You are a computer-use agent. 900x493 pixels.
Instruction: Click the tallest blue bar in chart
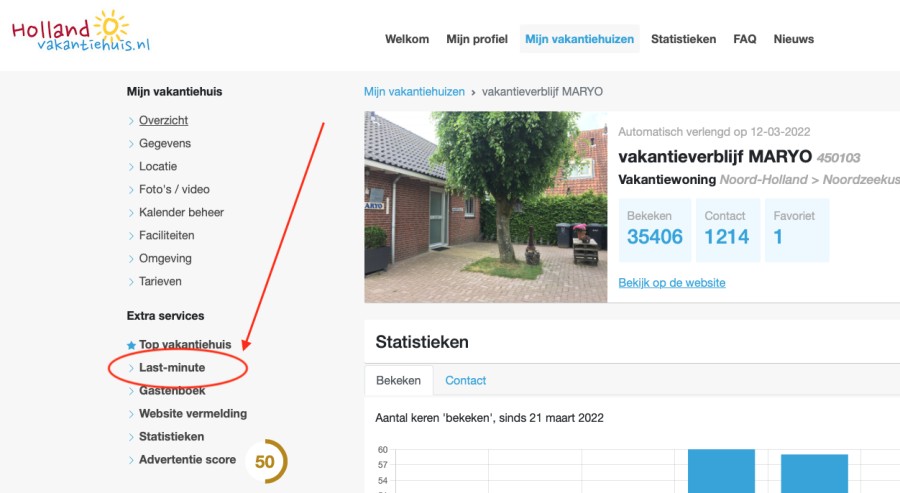click(x=720, y=470)
